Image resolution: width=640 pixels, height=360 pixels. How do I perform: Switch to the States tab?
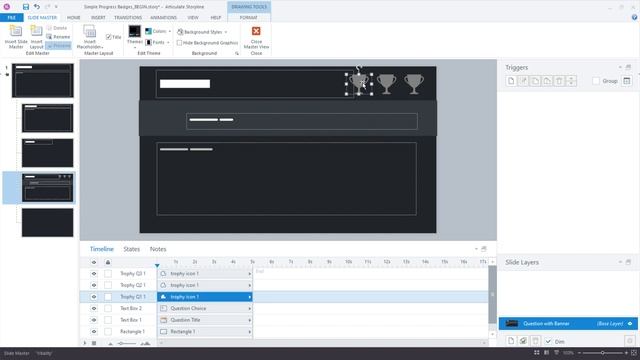coord(131,249)
